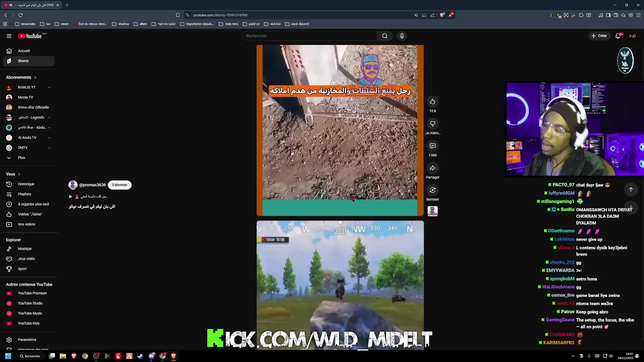Open YouTube notifications bell
Screen dimensions: 644x362
[618, 36]
